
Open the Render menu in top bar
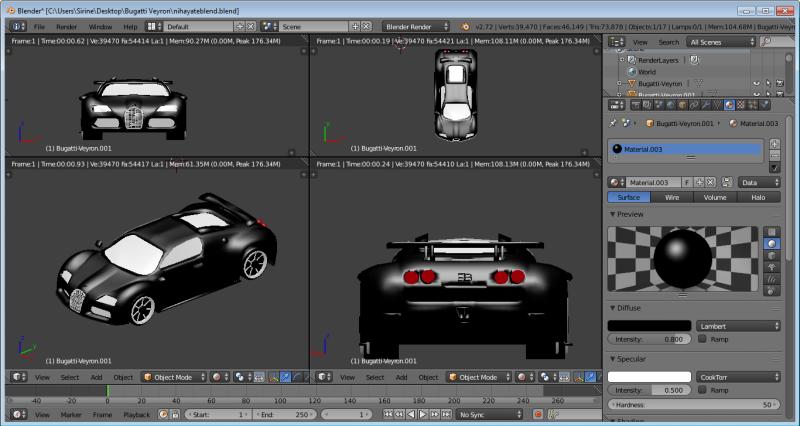coord(66,25)
